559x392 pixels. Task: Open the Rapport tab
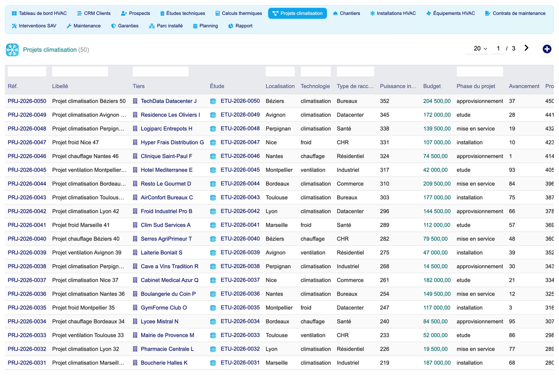[x=240, y=26]
